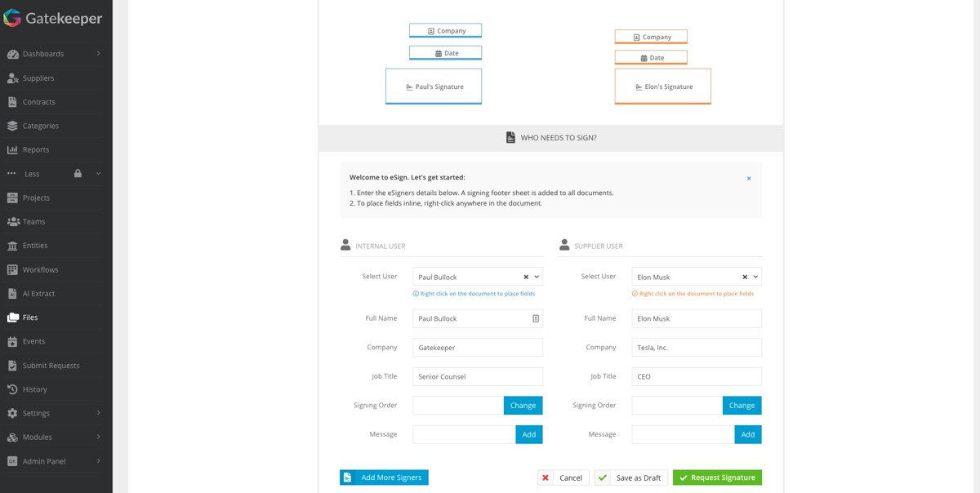Click the Cancel button
Screen dimensions: 980x493
pos(563,477)
